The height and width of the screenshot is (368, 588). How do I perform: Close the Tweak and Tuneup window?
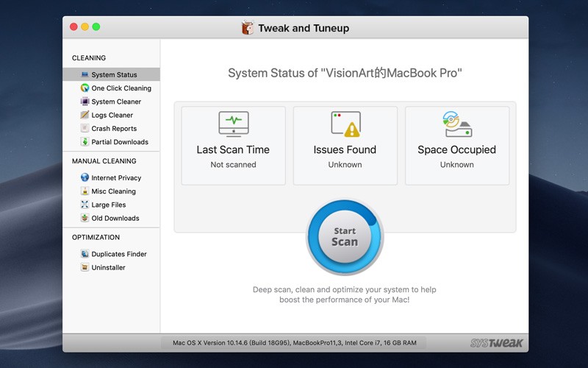click(x=74, y=26)
